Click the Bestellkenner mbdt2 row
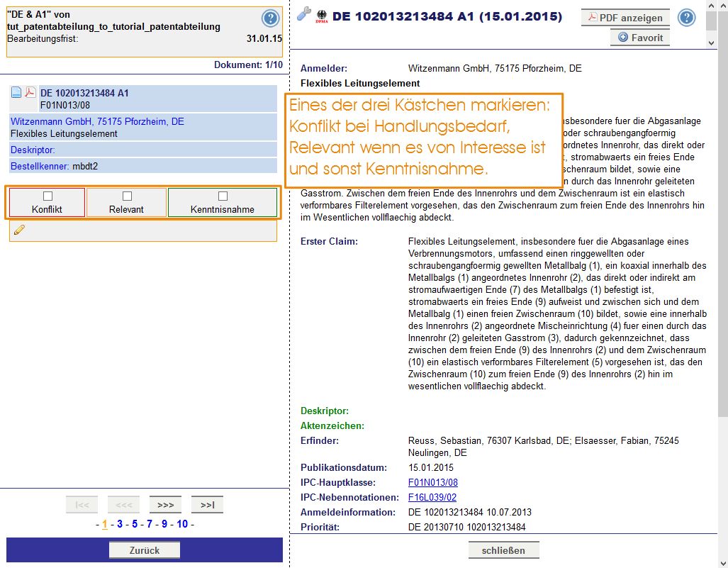This screenshot has height=568, width=728. [143, 166]
